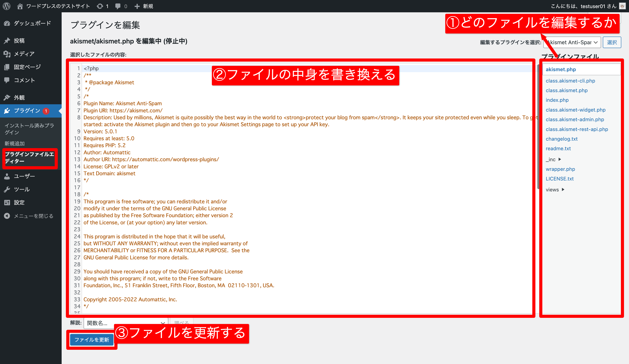The image size is (629, 364).
Task: Click the Comments icon in sidebar
Action: coord(7,80)
